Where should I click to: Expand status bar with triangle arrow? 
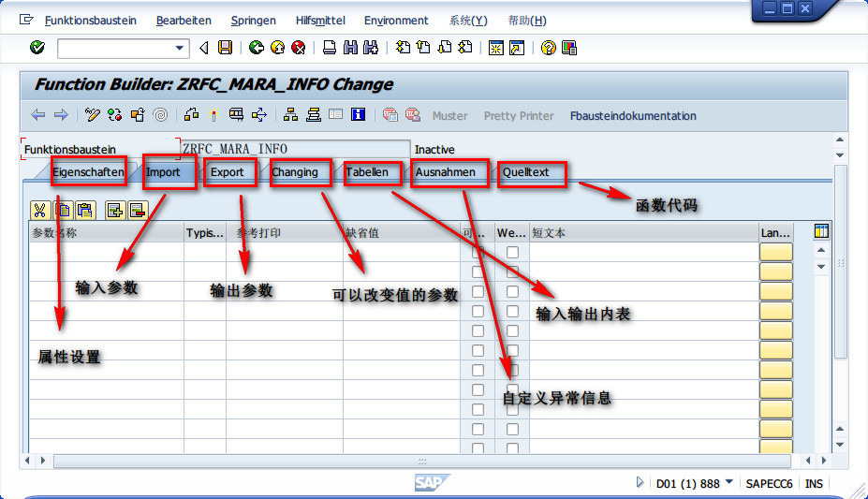(x=640, y=482)
